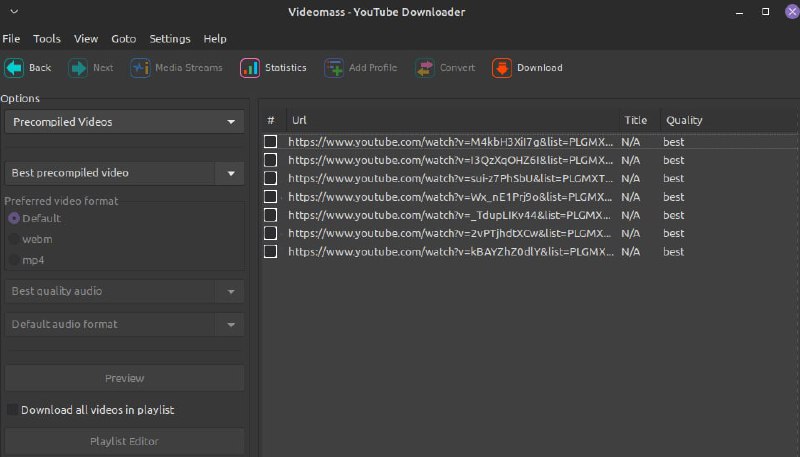Start with the orange Download icon

click(x=502, y=68)
